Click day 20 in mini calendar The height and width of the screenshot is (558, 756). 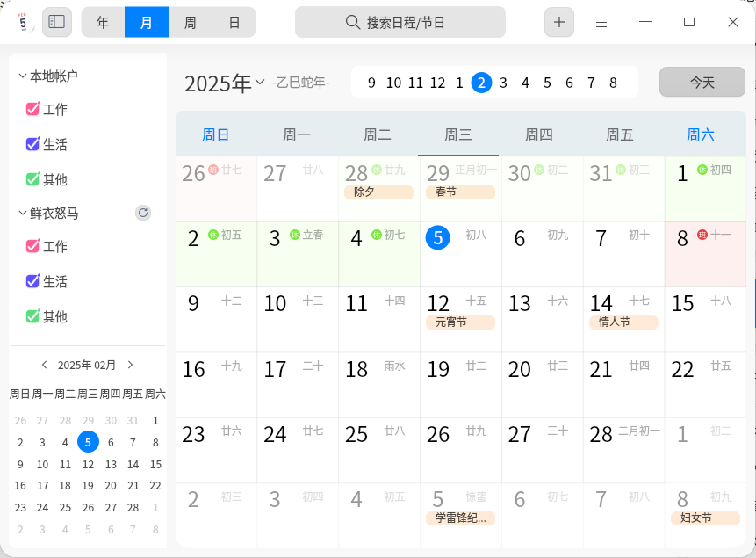point(111,486)
